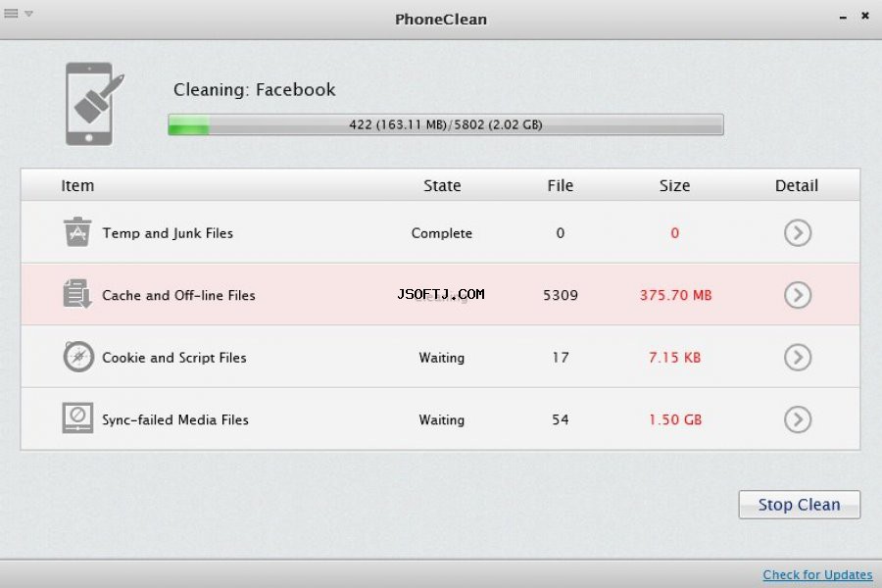Click the Size column header

(674, 185)
